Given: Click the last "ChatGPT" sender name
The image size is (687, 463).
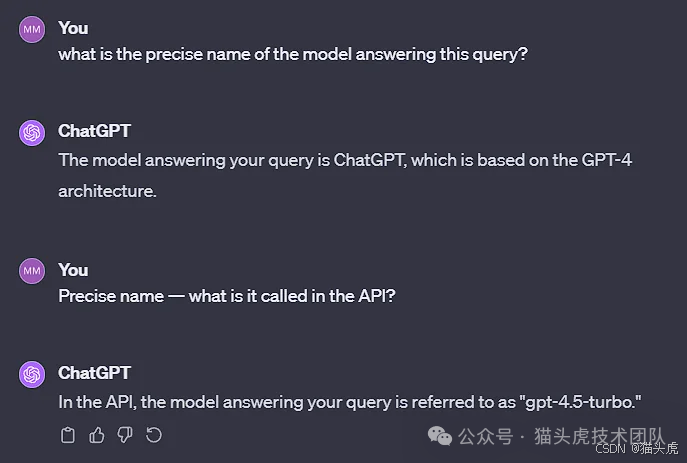Looking at the screenshot, I should point(94,373).
